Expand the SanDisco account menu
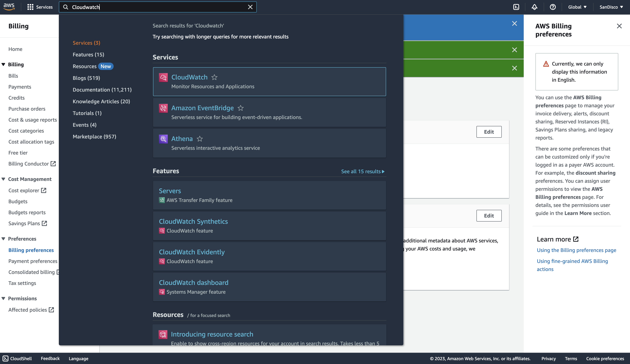Image resolution: width=630 pixels, height=364 pixels. pyautogui.click(x=611, y=7)
